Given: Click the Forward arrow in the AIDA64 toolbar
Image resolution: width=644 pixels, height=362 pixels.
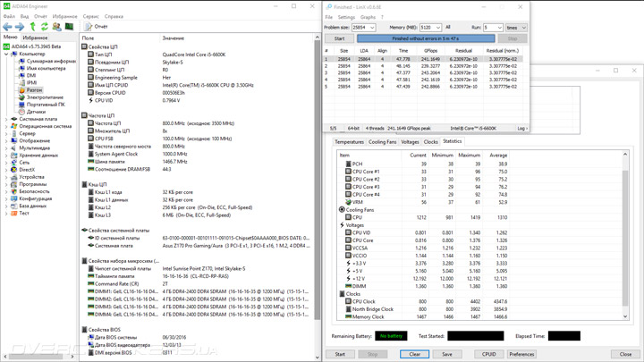Looking at the screenshot, I should (20, 27).
